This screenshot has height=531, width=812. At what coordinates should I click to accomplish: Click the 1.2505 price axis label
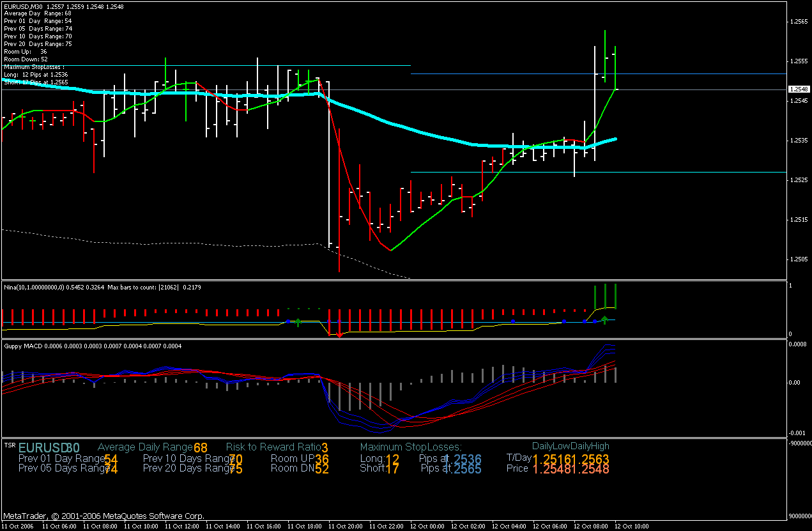pyautogui.click(x=799, y=259)
